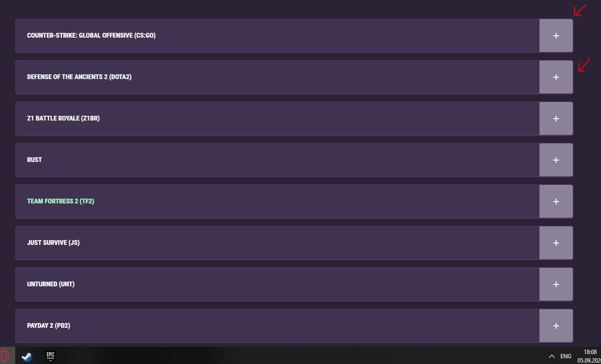Click the Opera browser taskbar icon

[5, 356]
